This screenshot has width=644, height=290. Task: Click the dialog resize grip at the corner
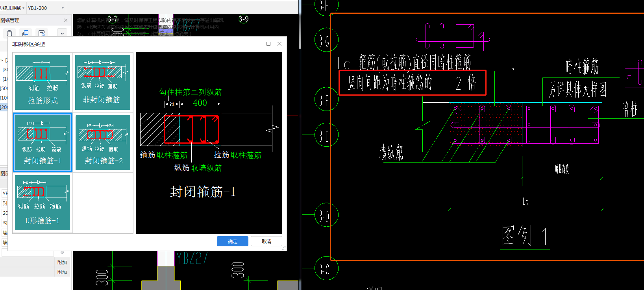pos(284,248)
